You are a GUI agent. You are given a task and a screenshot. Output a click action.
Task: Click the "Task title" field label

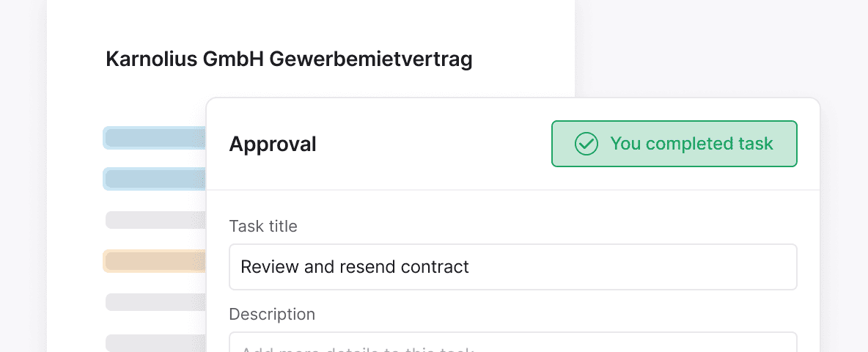[263, 226]
